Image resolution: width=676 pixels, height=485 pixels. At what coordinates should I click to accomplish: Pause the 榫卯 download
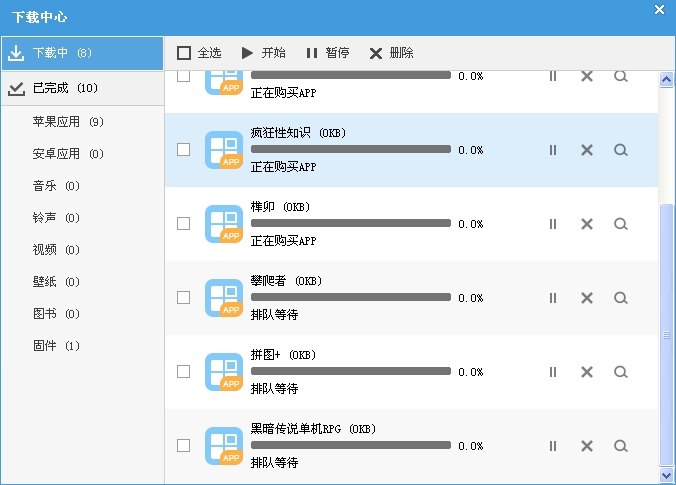[x=553, y=224]
